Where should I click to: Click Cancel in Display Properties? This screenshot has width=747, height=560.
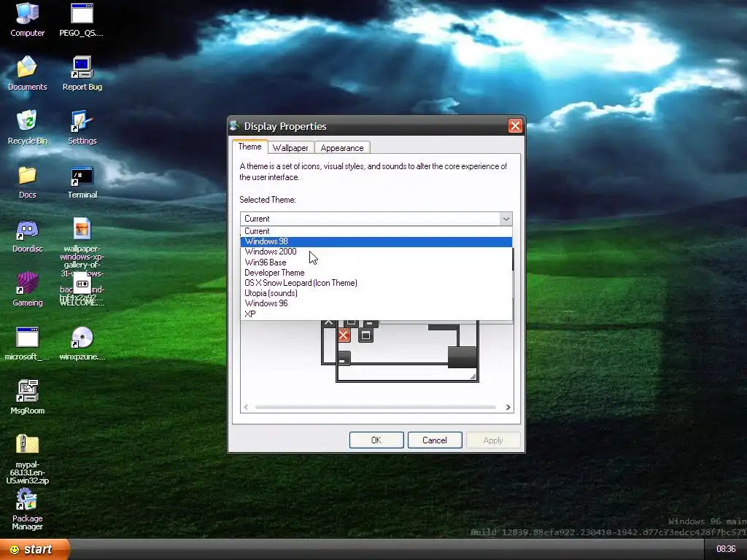pyautogui.click(x=435, y=440)
